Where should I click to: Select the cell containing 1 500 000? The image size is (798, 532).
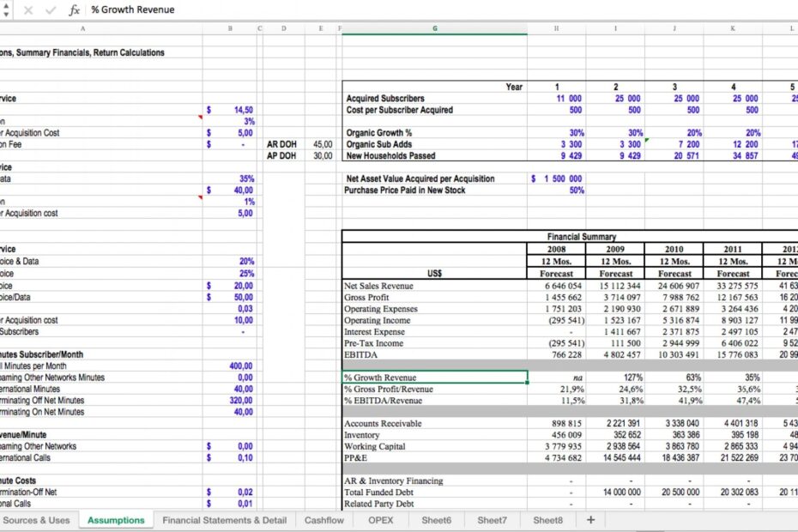point(556,179)
